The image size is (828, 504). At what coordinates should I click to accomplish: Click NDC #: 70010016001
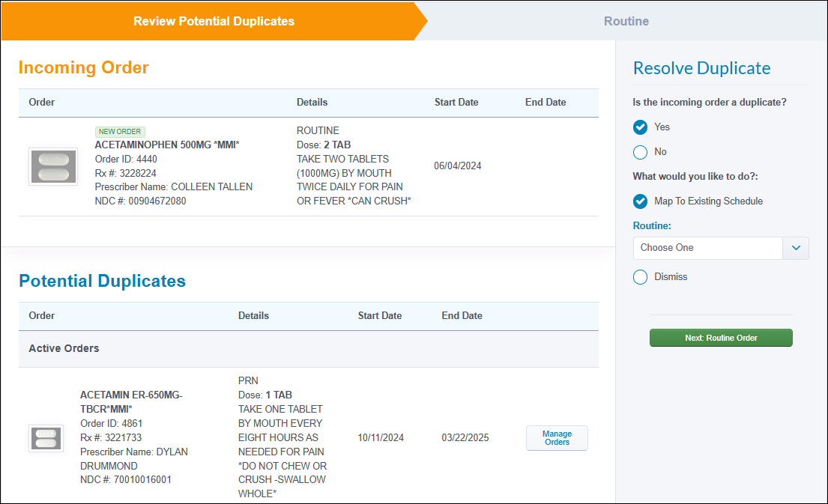pyautogui.click(x=126, y=480)
